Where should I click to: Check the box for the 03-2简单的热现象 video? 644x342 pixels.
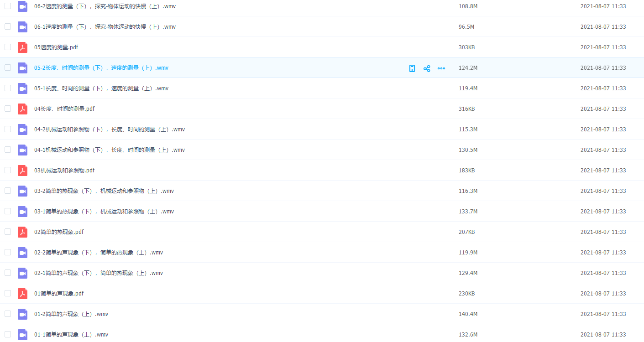point(8,191)
